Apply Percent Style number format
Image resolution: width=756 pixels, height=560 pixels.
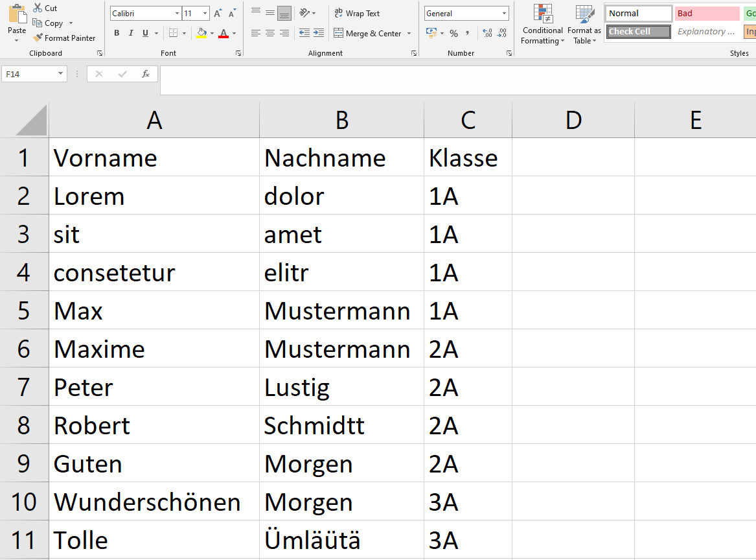(x=453, y=33)
